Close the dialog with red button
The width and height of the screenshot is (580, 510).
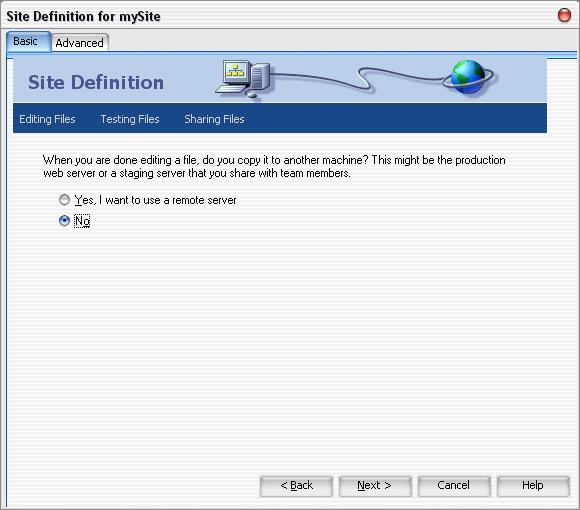point(564,15)
